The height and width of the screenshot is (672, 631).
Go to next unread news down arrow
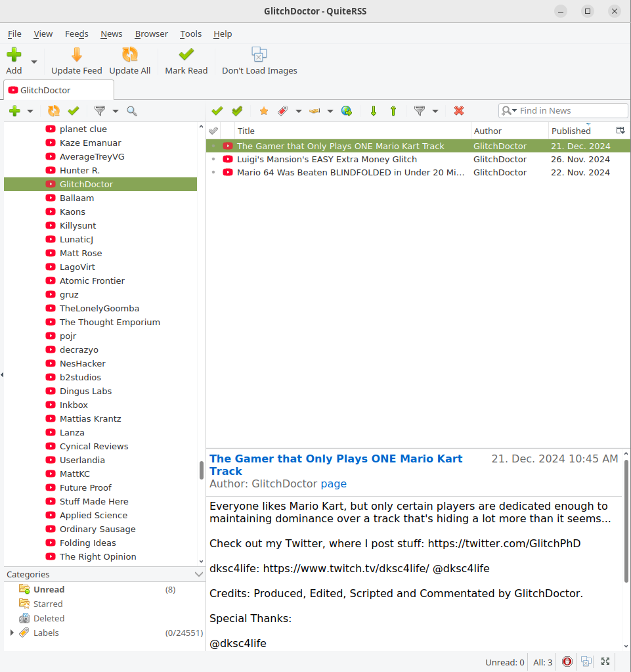(x=374, y=111)
